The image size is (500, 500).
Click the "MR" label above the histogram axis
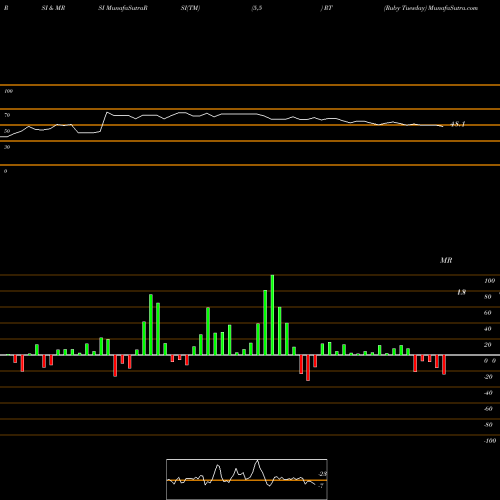446,260
